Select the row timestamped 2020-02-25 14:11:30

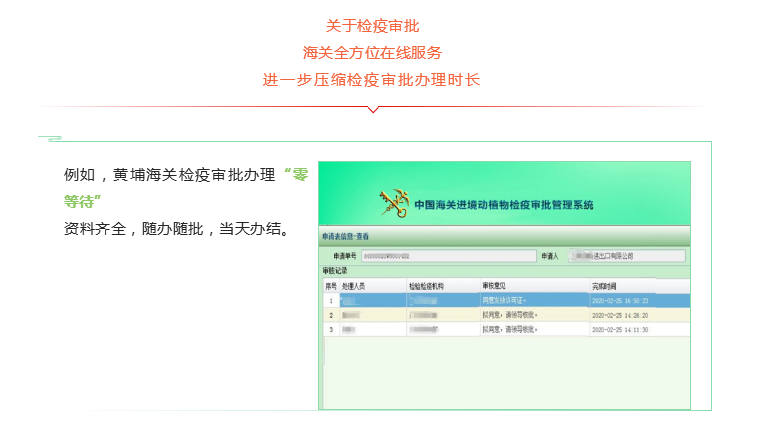click(506, 329)
